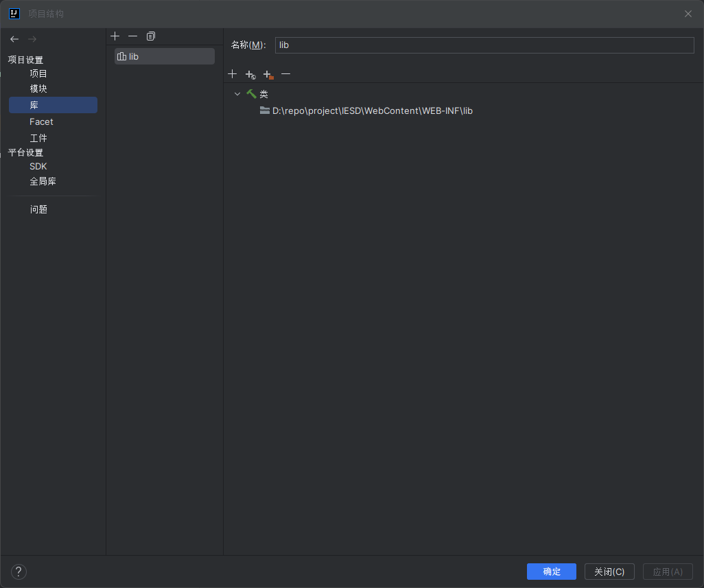This screenshot has width=704, height=588.
Task: Specify documentation URL with globe-plus icon
Action: tap(250, 74)
